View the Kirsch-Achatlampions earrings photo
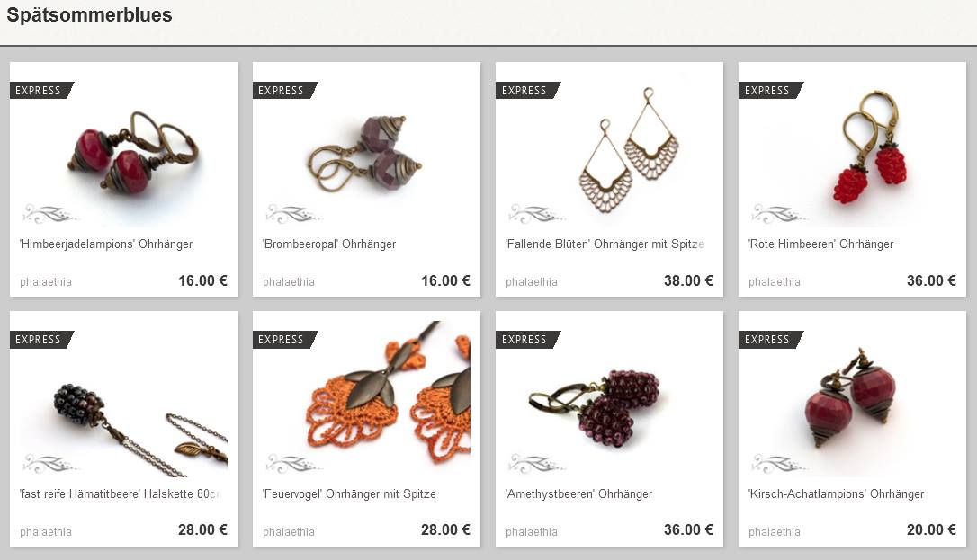The height and width of the screenshot is (560, 977). [x=852, y=399]
